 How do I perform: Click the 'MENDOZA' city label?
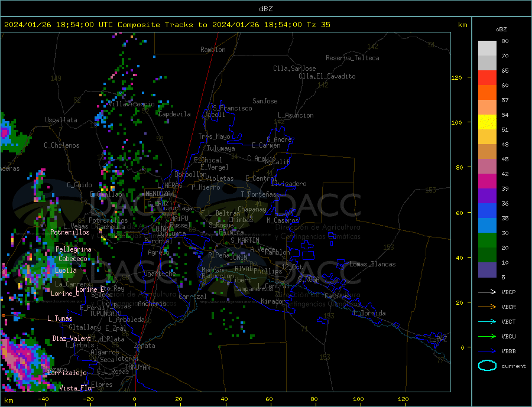coord(158,194)
